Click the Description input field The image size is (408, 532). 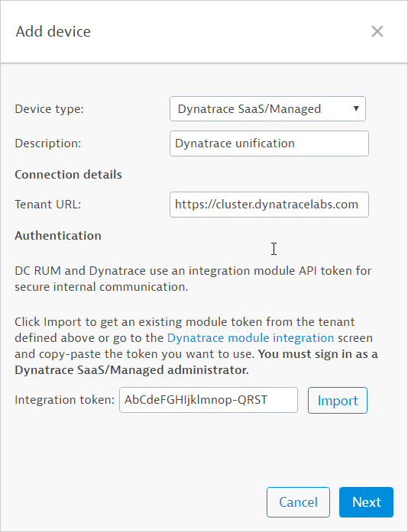(x=269, y=143)
